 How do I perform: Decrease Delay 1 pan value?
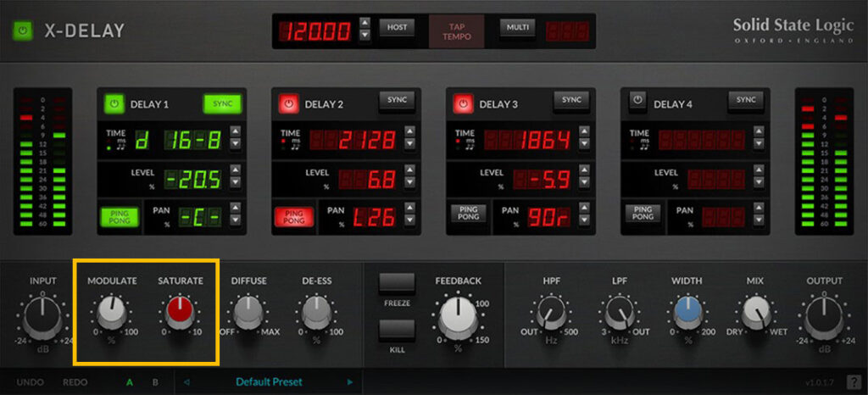236,220
